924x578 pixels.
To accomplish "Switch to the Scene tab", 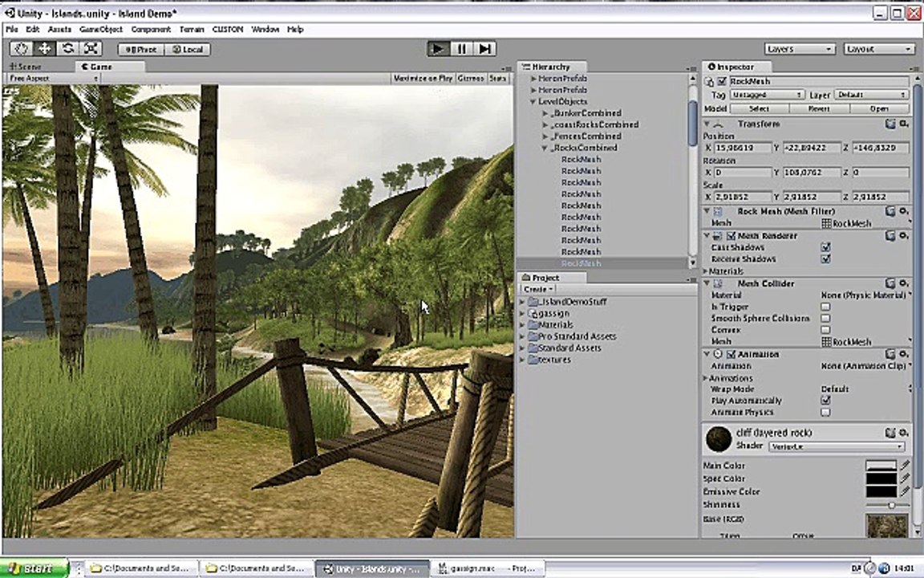I will 26,67.
